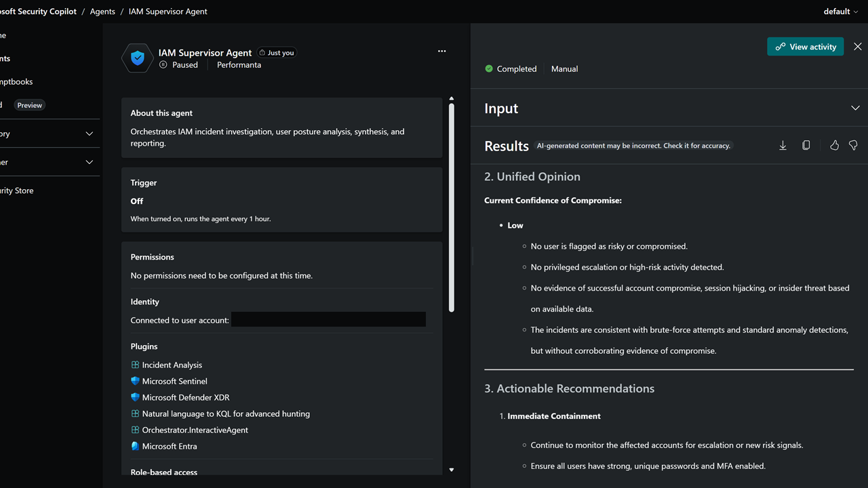
Task: Click the Microsoft Sentinel plugin icon
Action: tap(135, 381)
